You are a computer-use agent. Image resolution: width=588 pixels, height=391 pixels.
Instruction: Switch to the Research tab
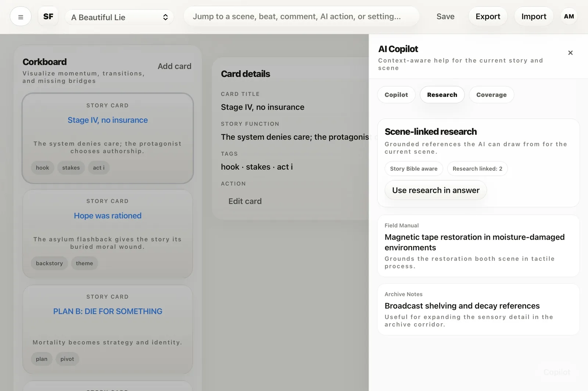(442, 95)
